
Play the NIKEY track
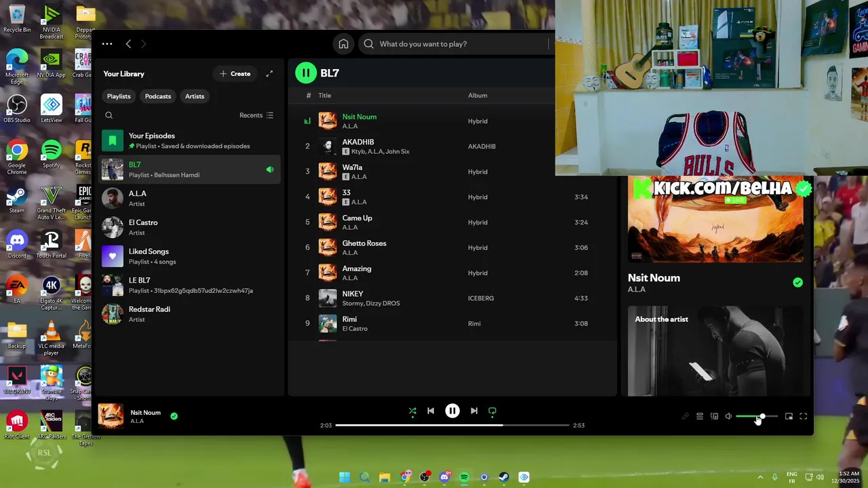tap(353, 294)
